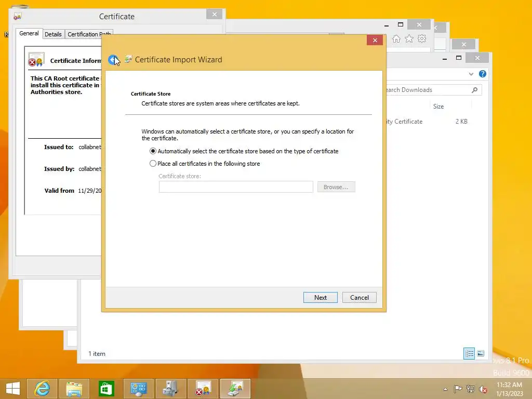Click the Certificate store text field
The width and height of the screenshot is (532, 399).
[x=236, y=187]
